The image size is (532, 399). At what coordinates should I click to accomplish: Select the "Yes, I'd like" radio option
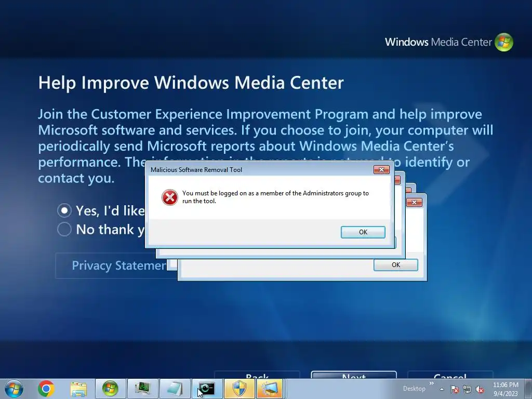[64, 210]
